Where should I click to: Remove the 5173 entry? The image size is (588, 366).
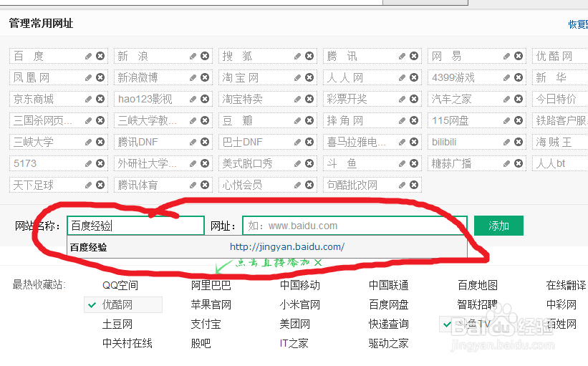pyautogui.click(x=100, y=163)
